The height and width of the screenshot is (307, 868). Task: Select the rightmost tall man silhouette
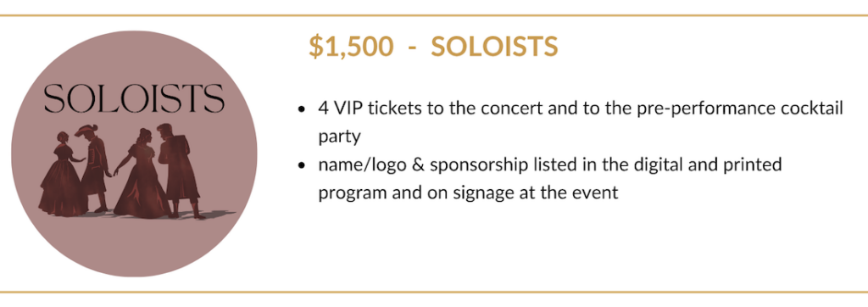[178, 170]
